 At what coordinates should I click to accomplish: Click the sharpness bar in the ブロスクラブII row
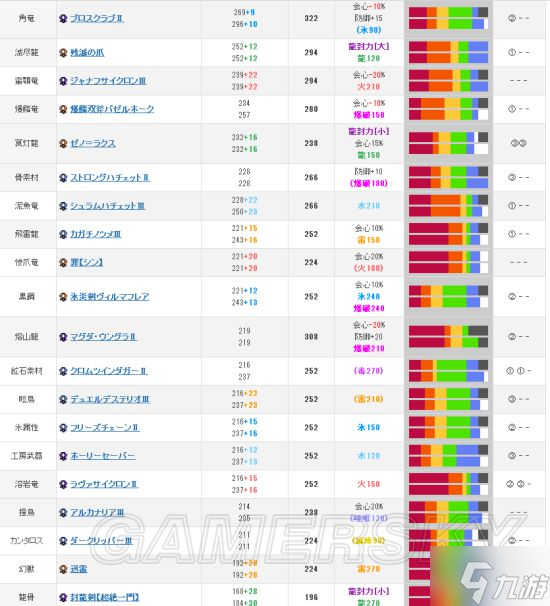pyautogui.click(x=448, y=18)
